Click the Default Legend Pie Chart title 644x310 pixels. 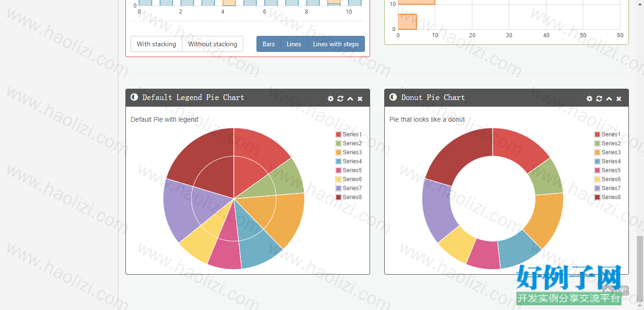pyautogui.click(x=193, y=97)
